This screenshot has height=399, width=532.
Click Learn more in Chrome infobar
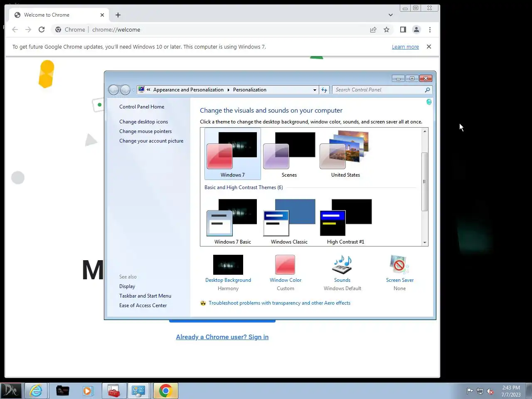405,47
